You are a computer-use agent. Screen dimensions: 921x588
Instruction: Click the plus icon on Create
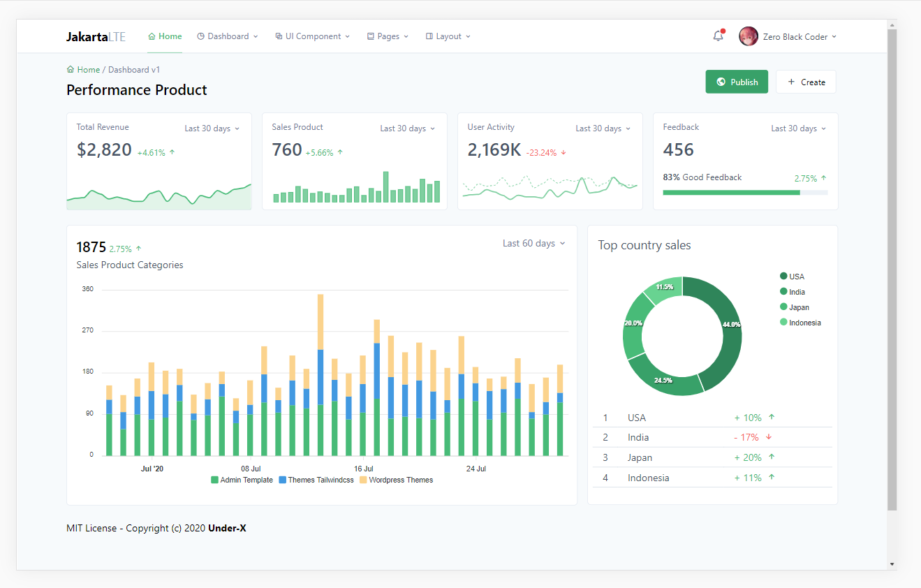791,82
